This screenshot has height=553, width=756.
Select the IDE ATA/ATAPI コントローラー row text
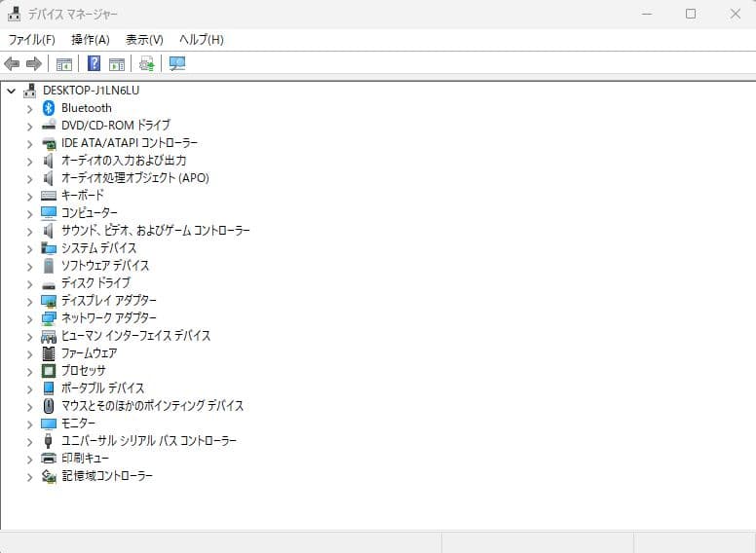click(x=130, y=143)
